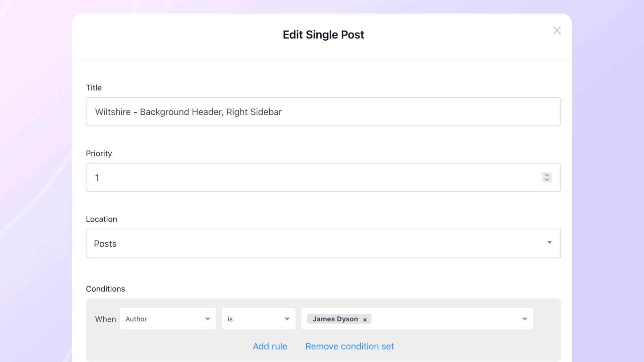Screen dimensions: 644x362
Task: Close the Edit Single Post dialog
Action: [x=557, y=31]
